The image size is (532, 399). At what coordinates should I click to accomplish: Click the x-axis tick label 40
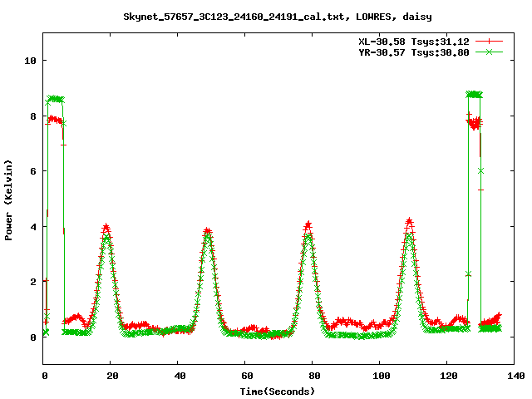point(180,376)
